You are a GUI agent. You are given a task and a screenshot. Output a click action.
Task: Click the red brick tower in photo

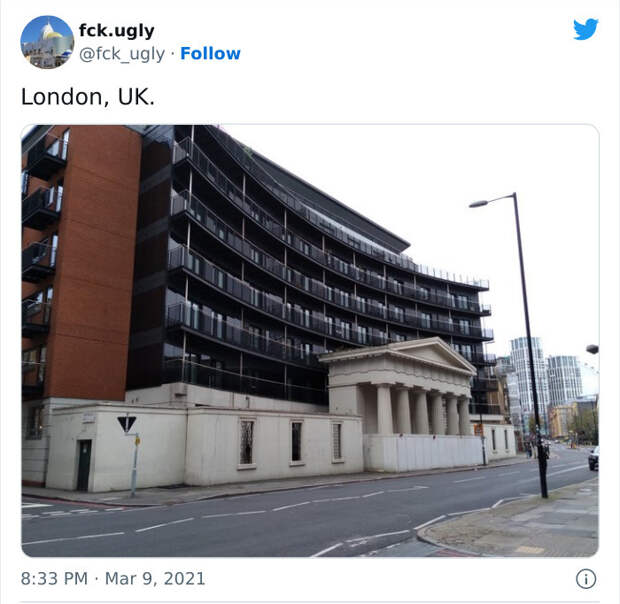93,263
